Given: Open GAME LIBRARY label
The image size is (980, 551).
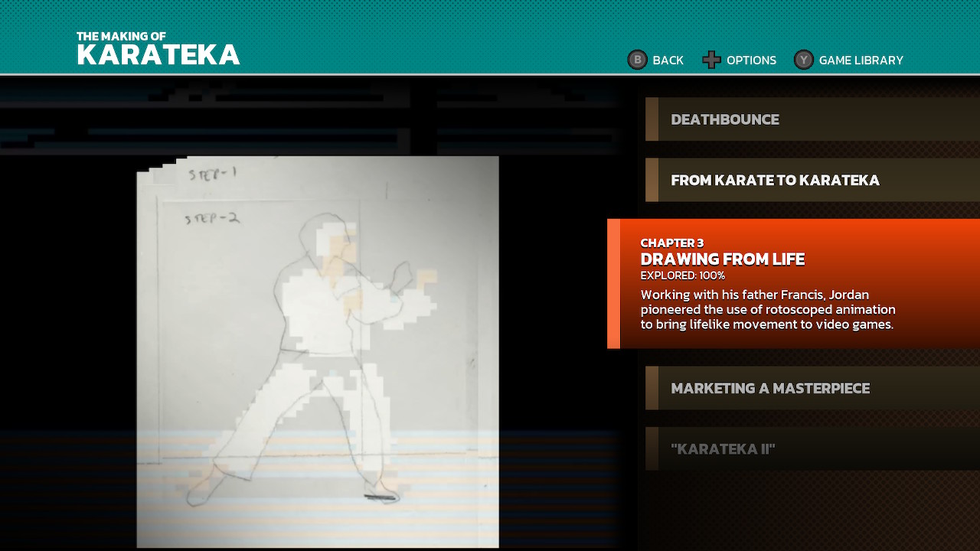Looking at the screenshot, I should [861, 60].
